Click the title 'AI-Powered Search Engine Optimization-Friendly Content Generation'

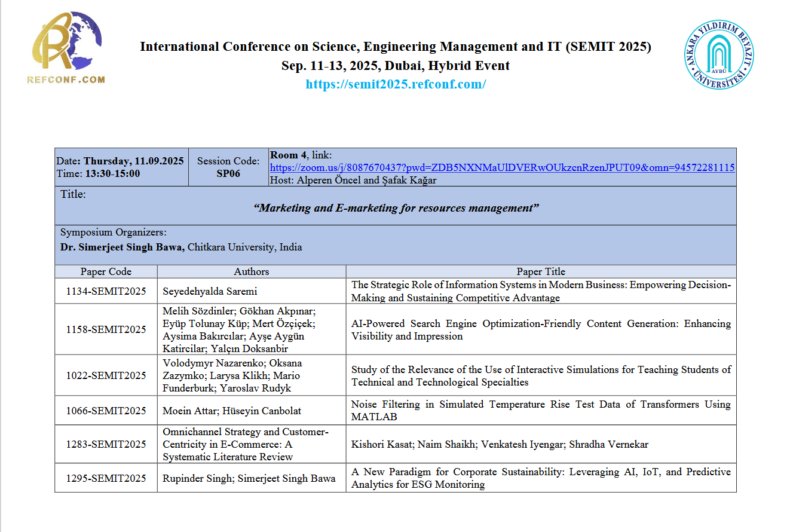click(541, 329)
